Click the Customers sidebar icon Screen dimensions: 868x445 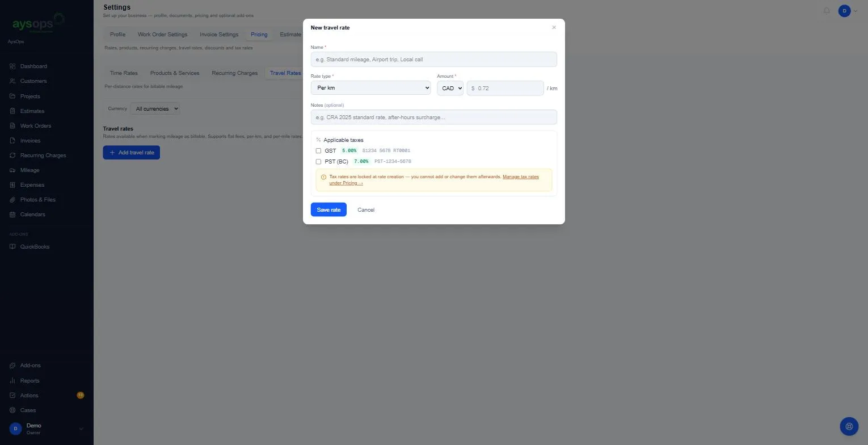(x=12, y=81)
